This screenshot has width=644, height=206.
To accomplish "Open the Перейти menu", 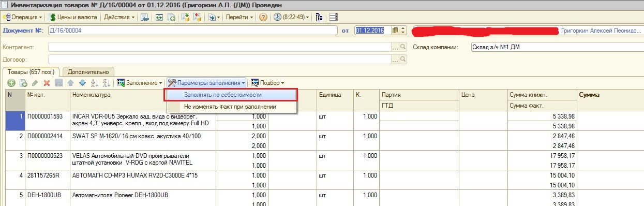I will (x=239, y=17).
